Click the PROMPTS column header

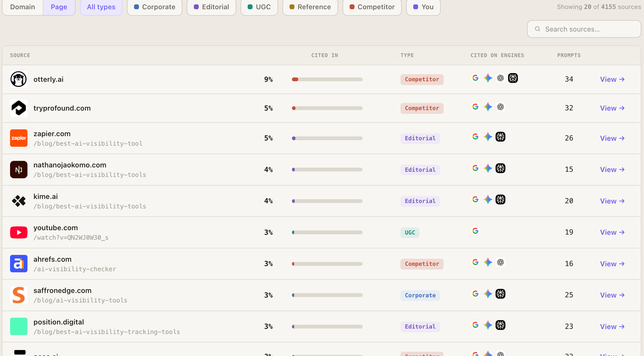point(569,55)
